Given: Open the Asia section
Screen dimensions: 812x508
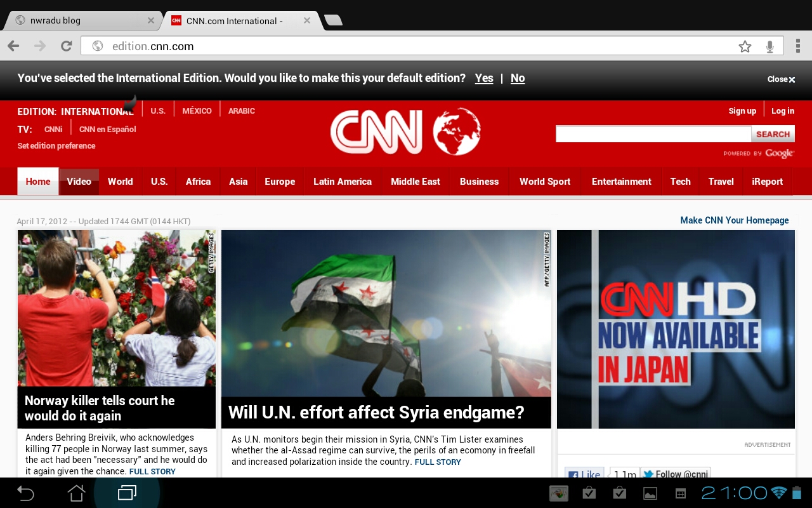Looking at the screenshot, I should click(x=239, y=181).
